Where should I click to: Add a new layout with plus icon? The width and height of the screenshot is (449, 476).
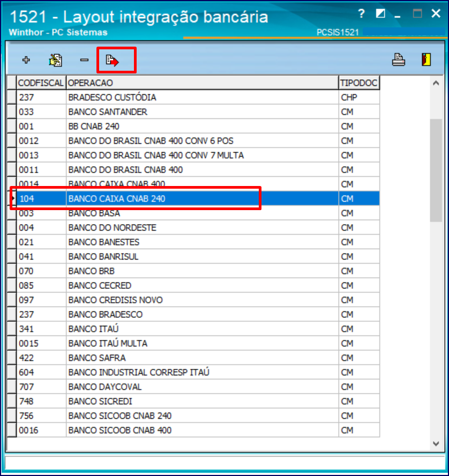26,60
